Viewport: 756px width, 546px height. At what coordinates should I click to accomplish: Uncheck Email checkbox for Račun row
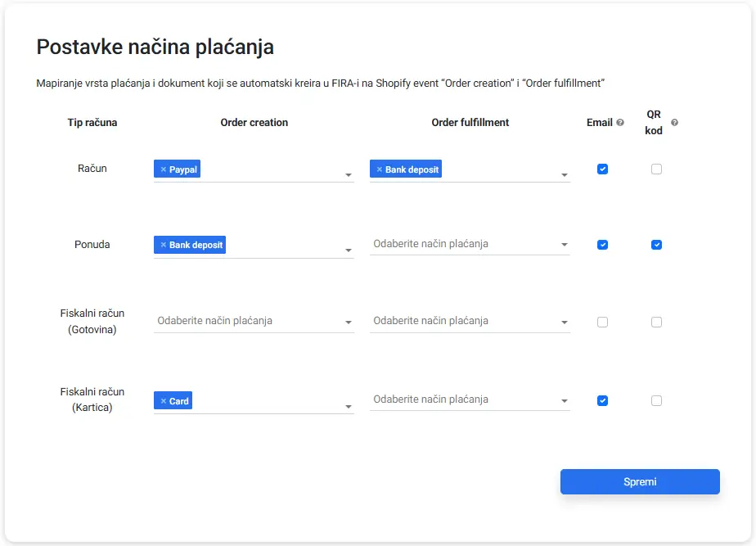tap(602, 169)
